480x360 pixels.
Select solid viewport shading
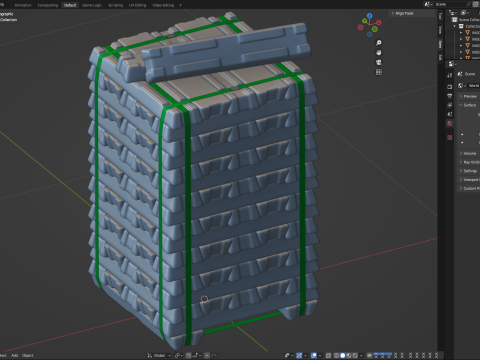click(342, 355)
